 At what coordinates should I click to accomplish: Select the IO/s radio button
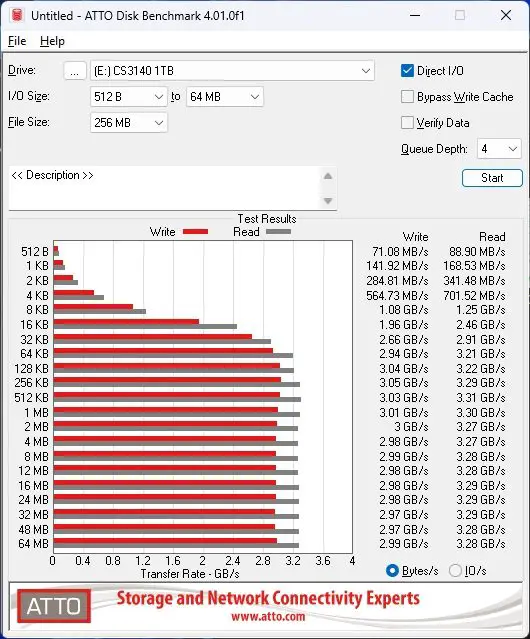[x=455, y=571]
